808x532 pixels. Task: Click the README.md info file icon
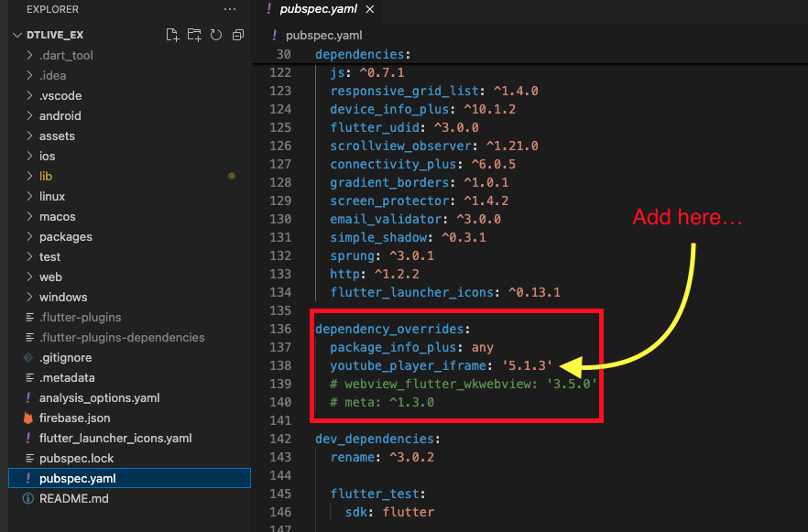[x=28, y=498]
